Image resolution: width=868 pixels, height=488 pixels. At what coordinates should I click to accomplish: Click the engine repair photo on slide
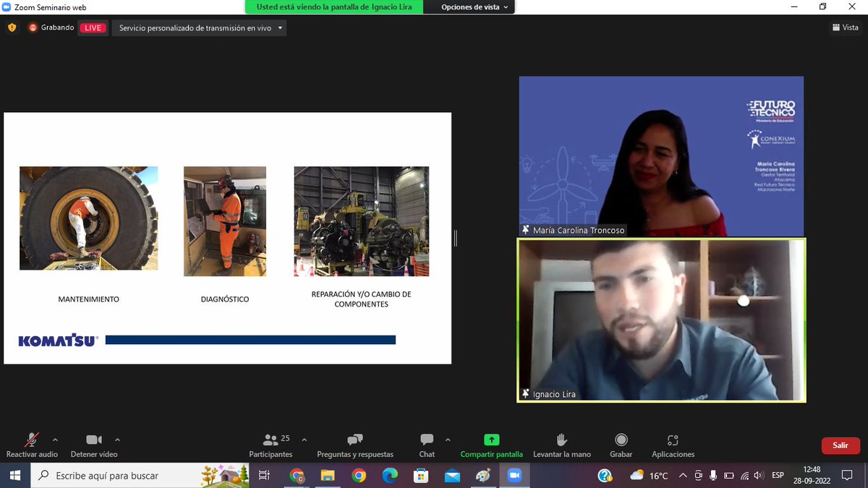[x=361, y=221]
